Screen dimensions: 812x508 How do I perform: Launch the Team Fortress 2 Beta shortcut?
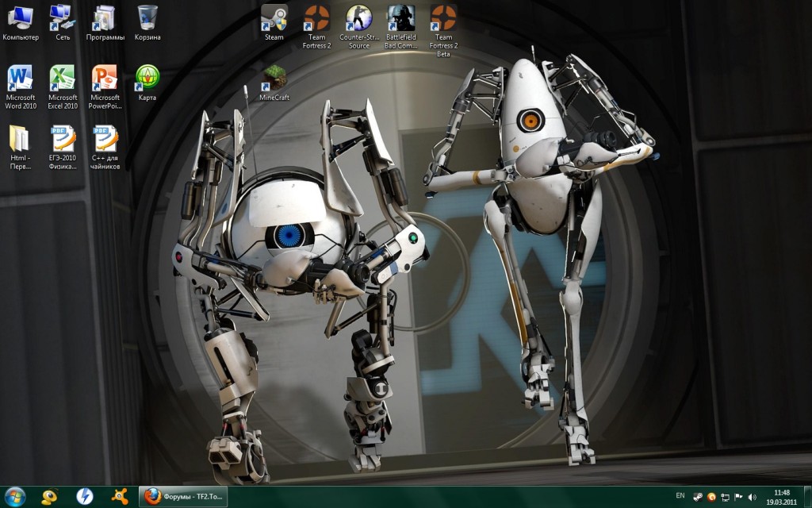click(443, 31)
